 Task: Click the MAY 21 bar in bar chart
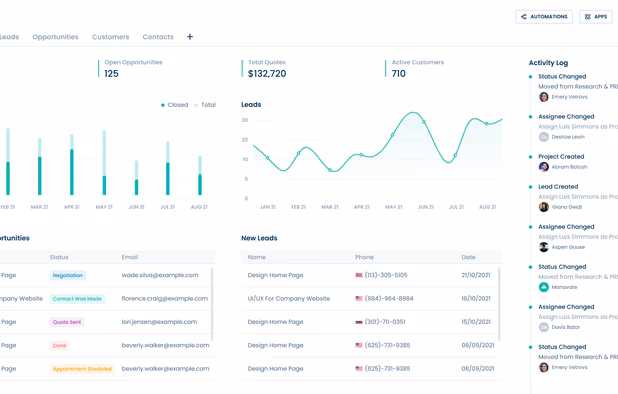tap(104, 163)
